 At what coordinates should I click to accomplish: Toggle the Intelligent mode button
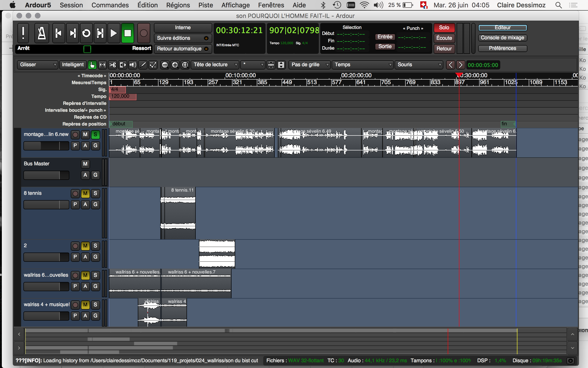point(73,65)
